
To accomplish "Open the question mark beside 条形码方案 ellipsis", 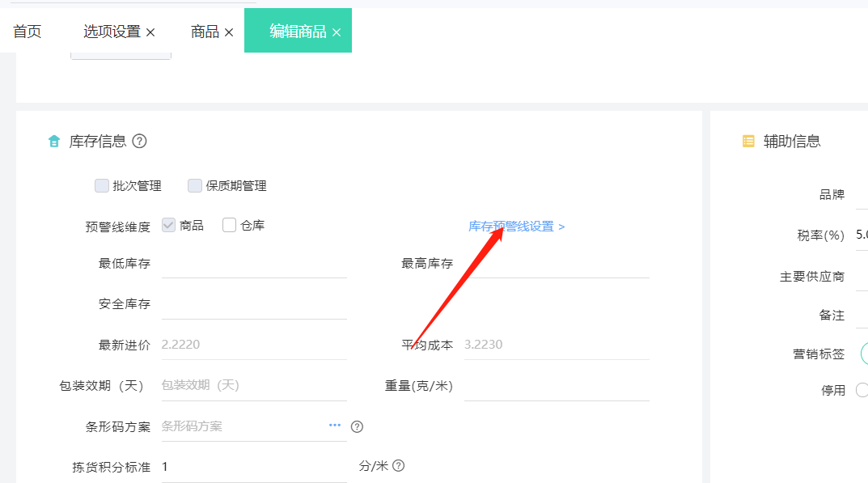I will click(x=357, y=426).
